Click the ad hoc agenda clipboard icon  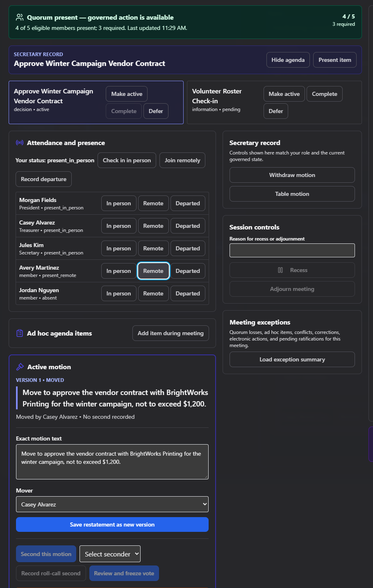[x=20, y=333]
